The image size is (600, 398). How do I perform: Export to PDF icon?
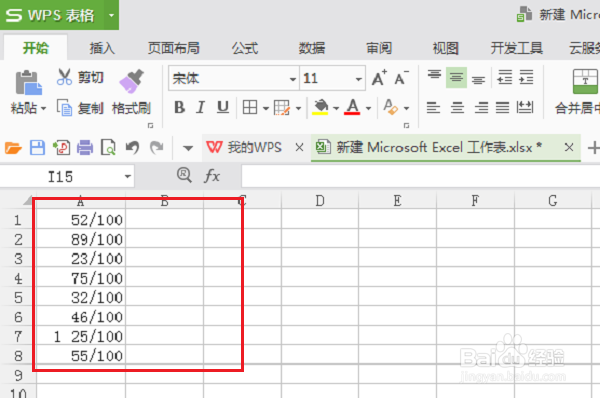click(61, 148)
